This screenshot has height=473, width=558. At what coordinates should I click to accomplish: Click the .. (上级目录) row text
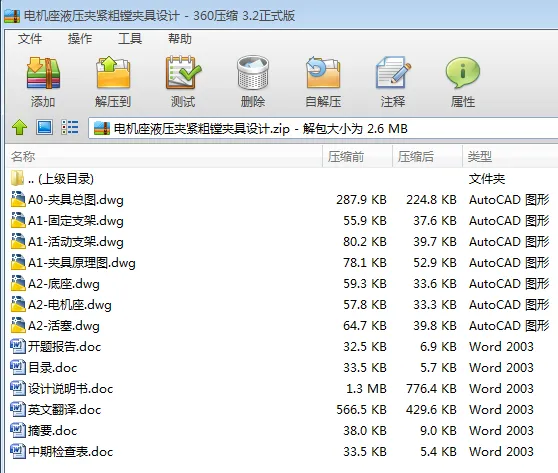click(x=61, y=179)
